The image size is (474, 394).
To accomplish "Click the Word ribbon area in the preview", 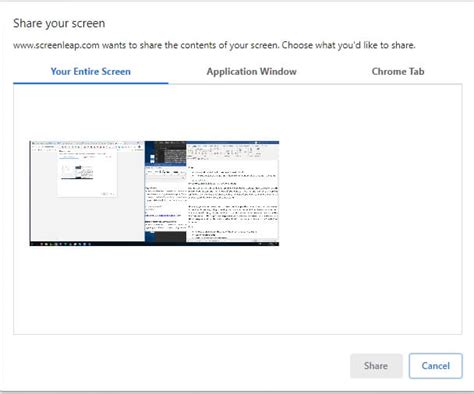I will [232, 152].
